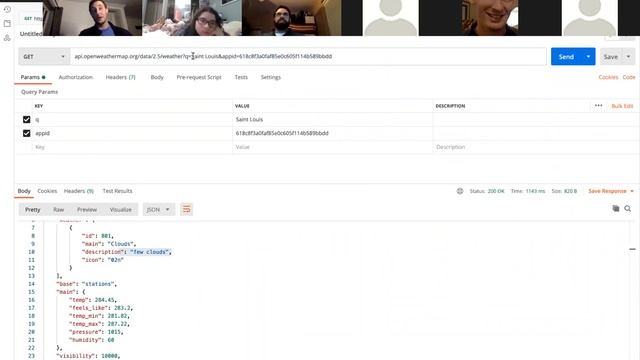The image size is (640, 360).
Task: Open the Test Results tab
Action: 117,191
